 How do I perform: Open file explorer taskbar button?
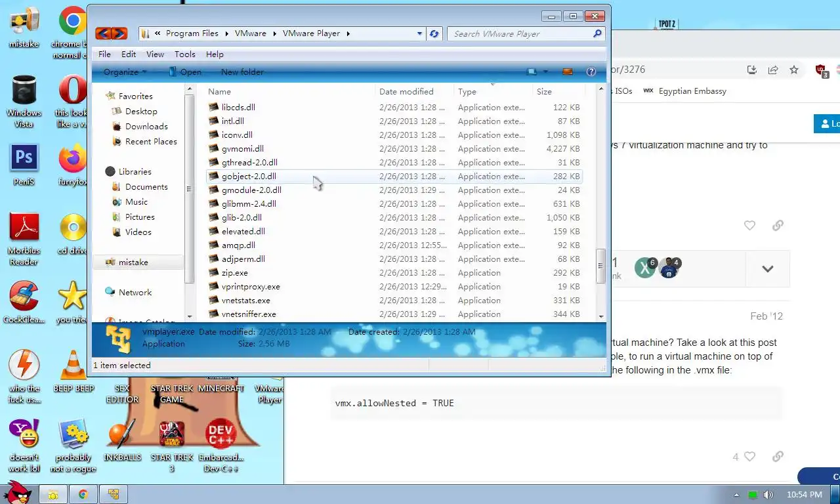point(52,494)
